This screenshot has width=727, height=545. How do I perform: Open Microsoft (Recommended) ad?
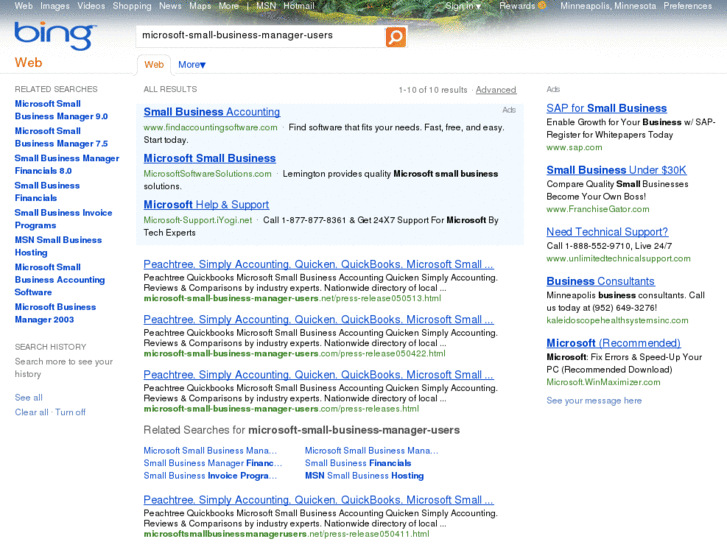[613, 343]
